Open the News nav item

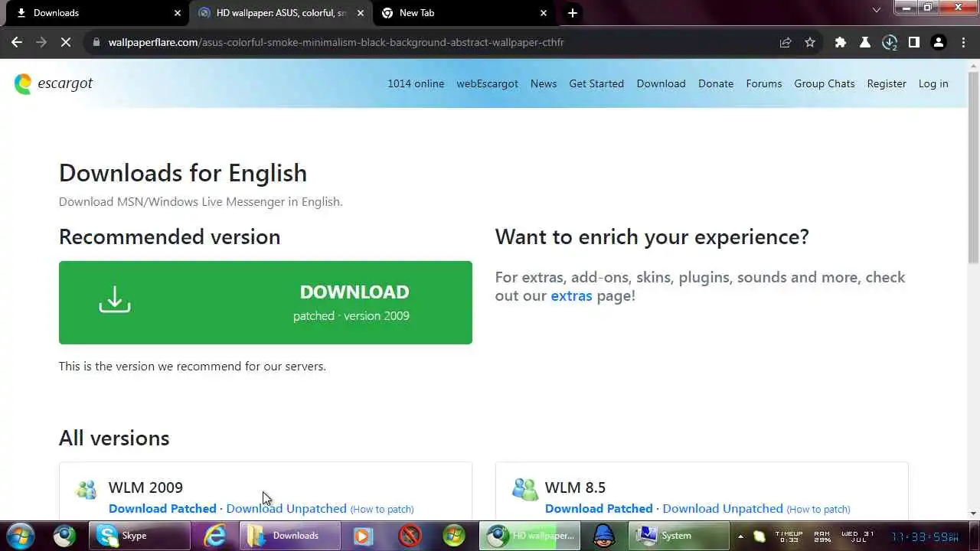click(x=544, y=83)
